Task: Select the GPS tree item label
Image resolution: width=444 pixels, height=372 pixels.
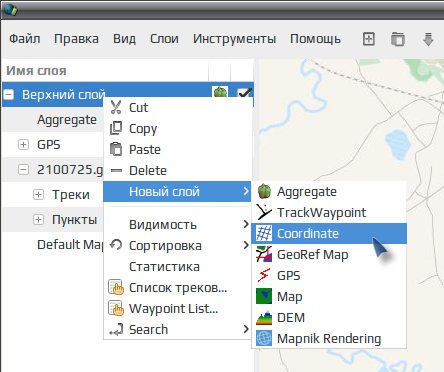Action: tap(49, 145)
